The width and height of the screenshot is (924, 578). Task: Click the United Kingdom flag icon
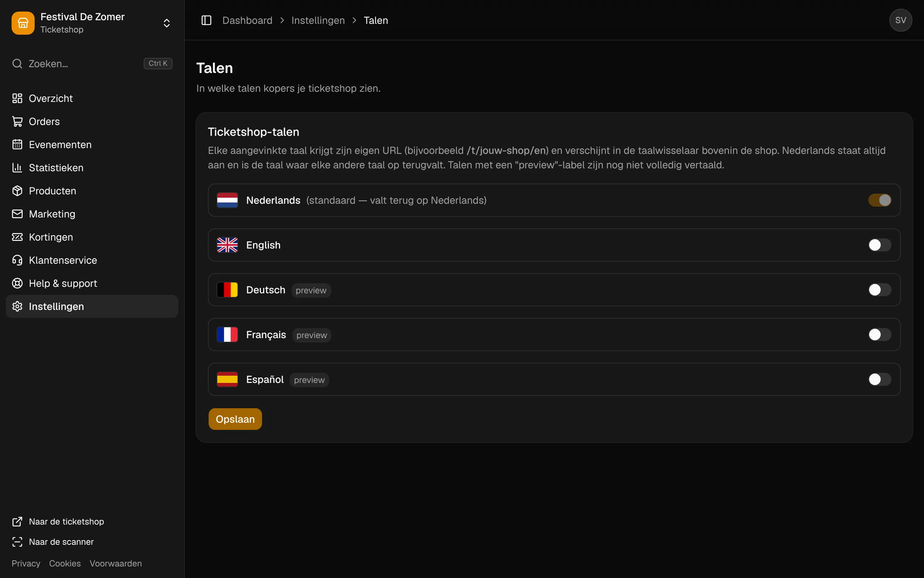227,245
